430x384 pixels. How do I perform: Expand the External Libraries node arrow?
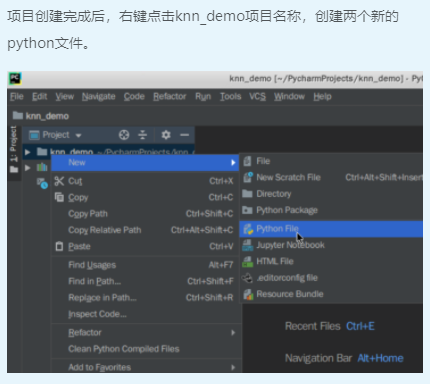pyautogui.click(x=28, y=168)
